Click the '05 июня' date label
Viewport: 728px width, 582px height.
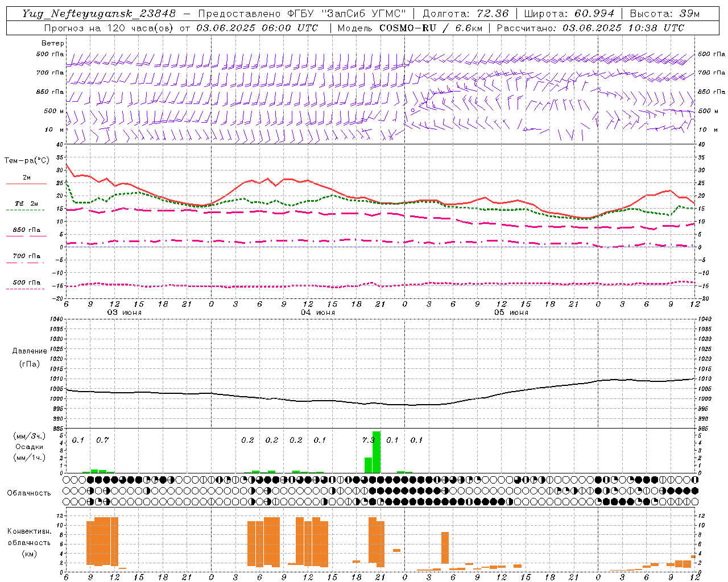tap(511, 313)
